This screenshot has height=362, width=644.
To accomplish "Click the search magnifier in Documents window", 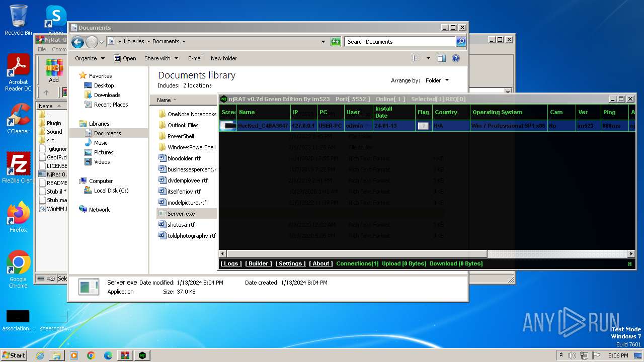I will click(x=461, y=42).
